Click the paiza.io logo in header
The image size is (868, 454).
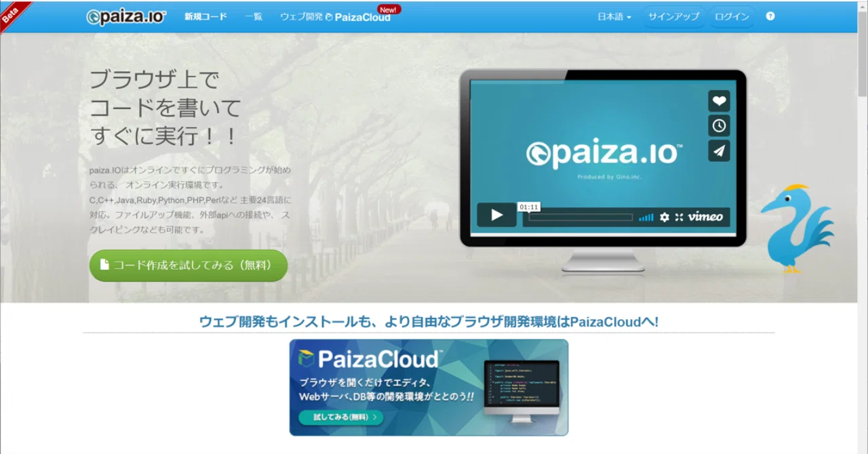[126, 17]
